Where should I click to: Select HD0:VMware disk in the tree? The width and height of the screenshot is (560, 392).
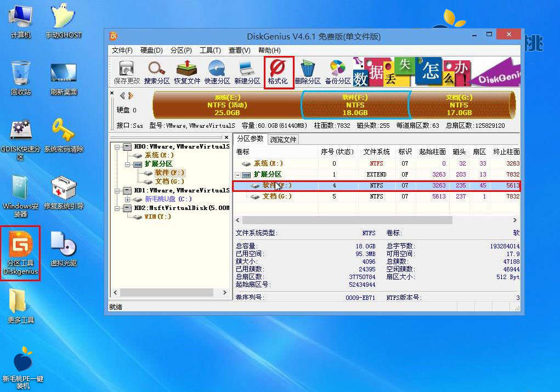coord(182,147)
